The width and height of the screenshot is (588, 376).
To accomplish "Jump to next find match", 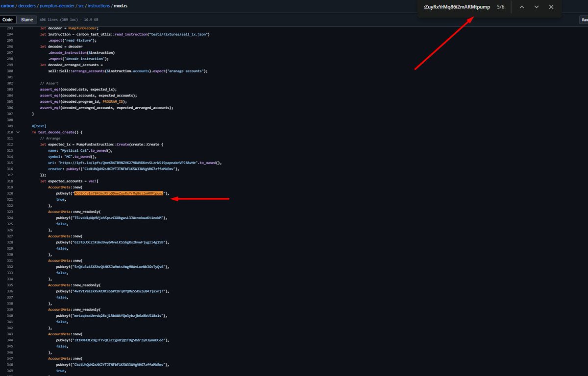I will [x=537, y=7].
